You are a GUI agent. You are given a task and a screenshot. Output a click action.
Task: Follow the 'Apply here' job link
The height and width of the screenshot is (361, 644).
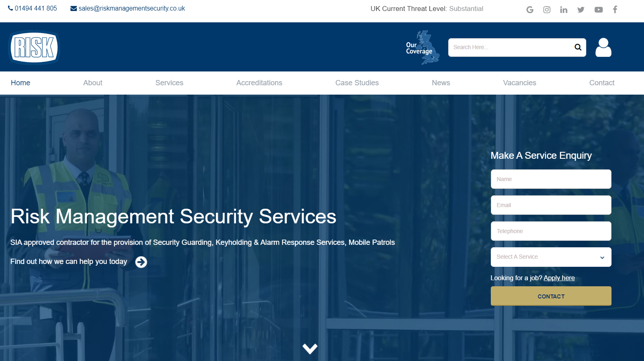point(559,278)
